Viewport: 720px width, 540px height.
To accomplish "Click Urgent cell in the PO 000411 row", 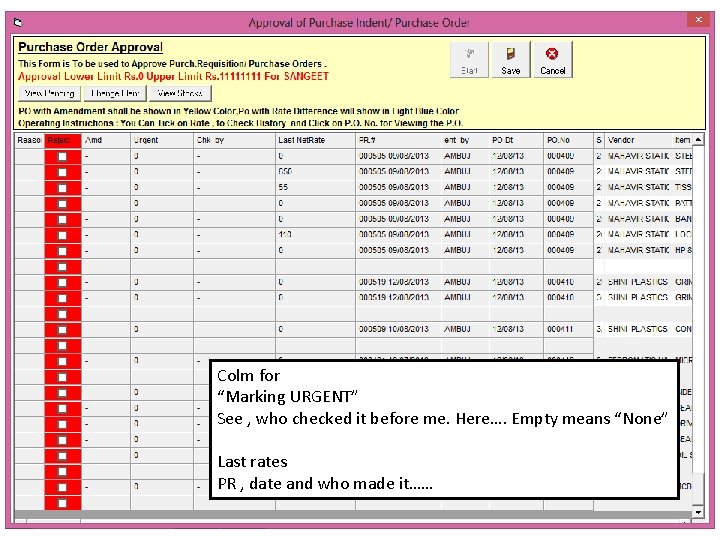I will coord(162,329).
